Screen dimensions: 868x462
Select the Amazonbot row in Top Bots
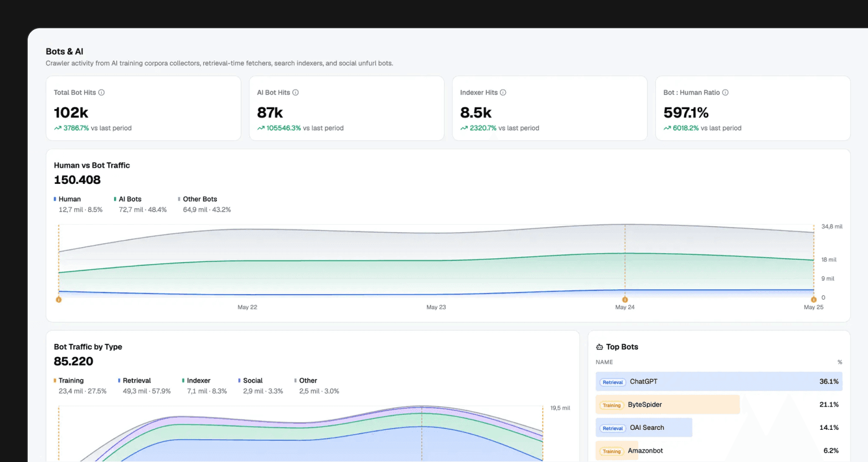[719, 450]
